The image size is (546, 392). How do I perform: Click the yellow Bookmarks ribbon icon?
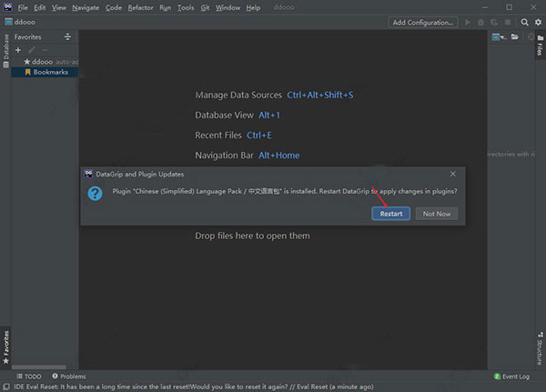pos(28,72)
